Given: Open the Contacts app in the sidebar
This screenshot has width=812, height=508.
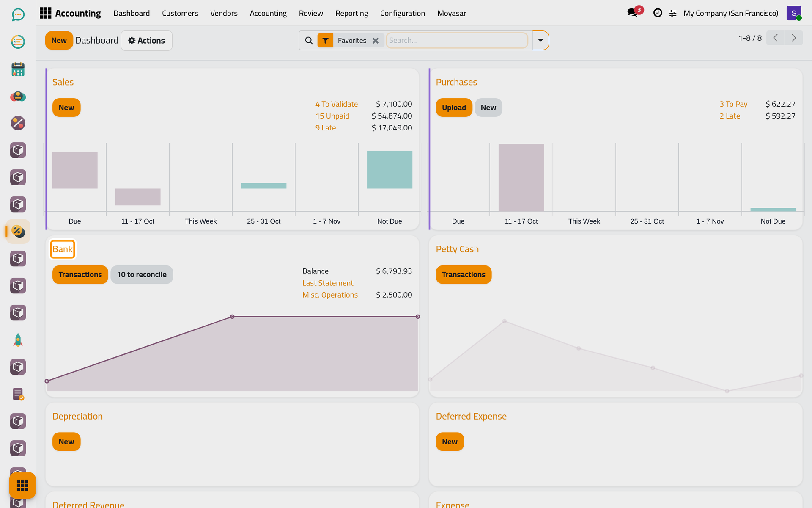Looking at the screenshot, I should 18,96.
